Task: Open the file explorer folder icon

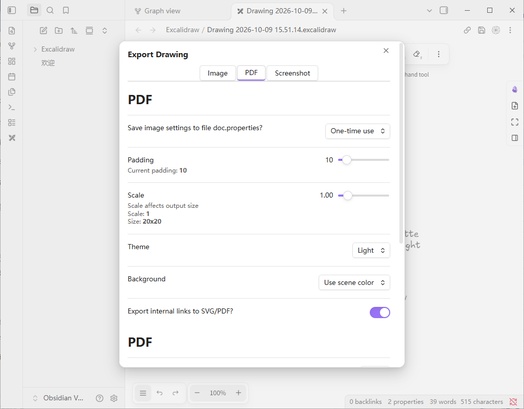Action: pos(34,10)
